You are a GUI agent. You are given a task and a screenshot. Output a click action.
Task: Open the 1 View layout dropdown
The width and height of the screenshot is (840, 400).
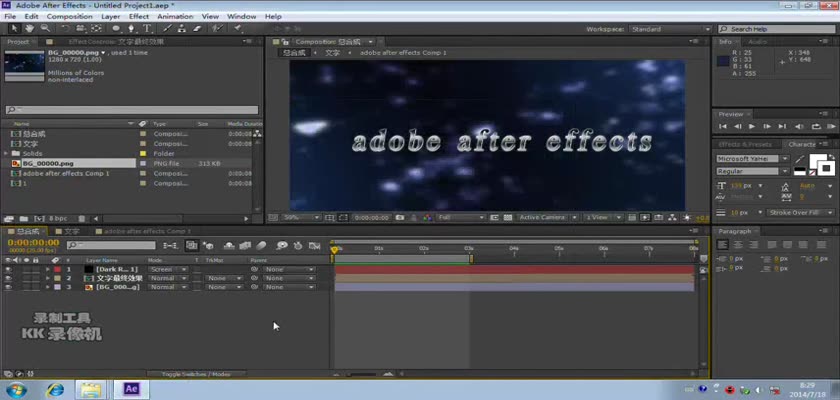click(603, 217)
